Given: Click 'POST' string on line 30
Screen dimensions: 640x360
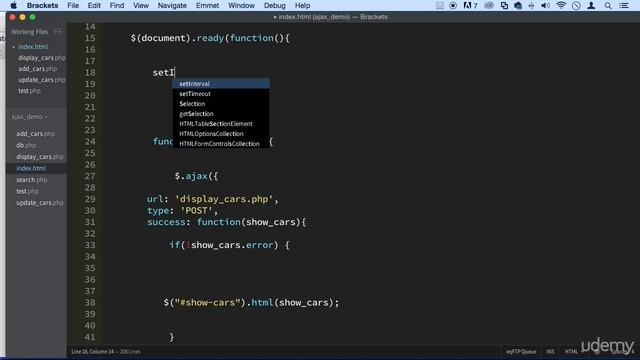Looking at the screenshot, I should coord(197,211).
